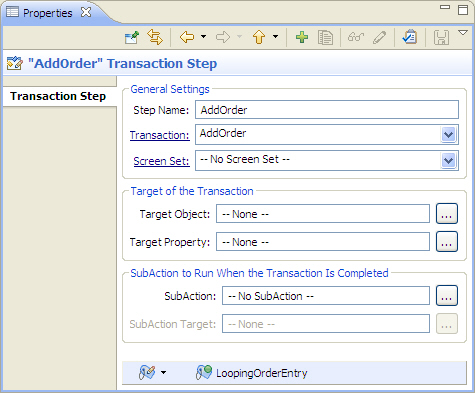
Task: Click the checklist validation toolbar icon
Action: (x=410, y=37)
